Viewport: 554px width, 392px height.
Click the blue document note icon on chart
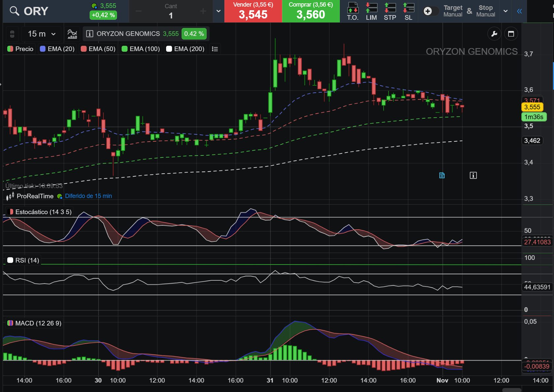(x=442, y=175)
